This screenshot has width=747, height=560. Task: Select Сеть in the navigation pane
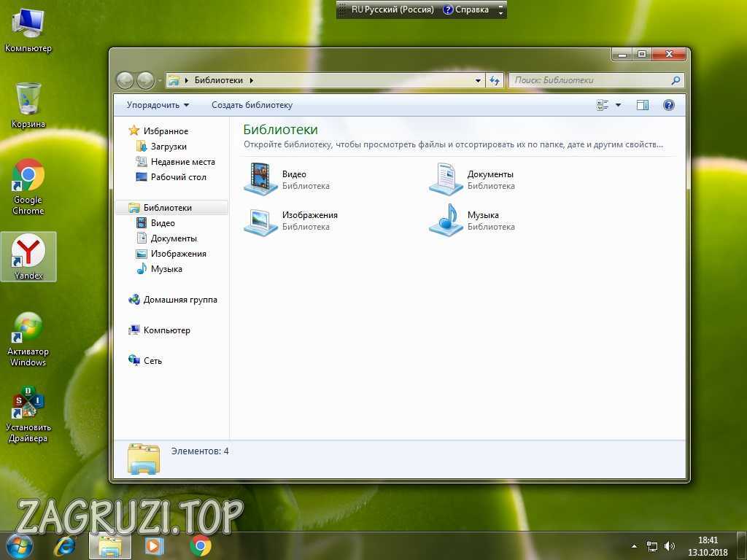[x=153, y=360]
